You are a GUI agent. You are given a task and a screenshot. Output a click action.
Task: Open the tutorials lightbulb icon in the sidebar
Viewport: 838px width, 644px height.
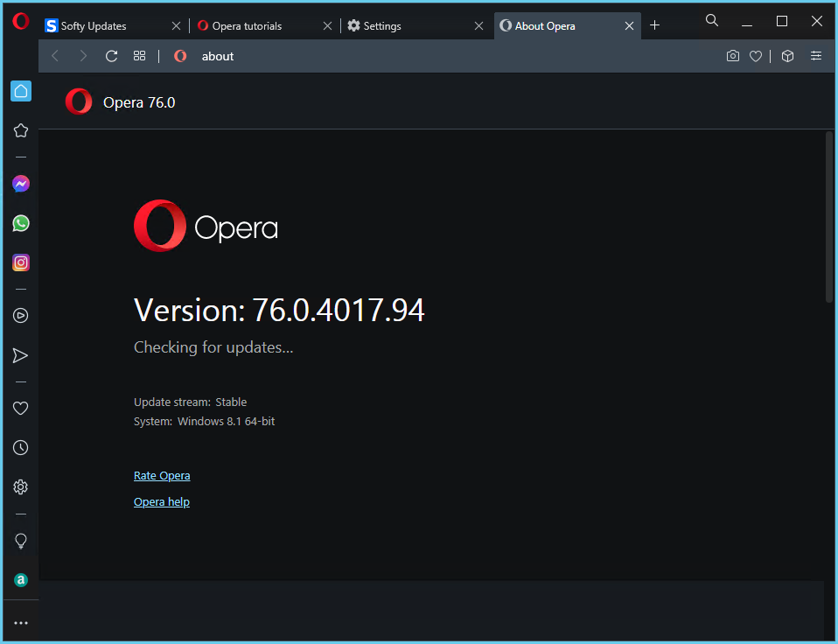point(21,541)
